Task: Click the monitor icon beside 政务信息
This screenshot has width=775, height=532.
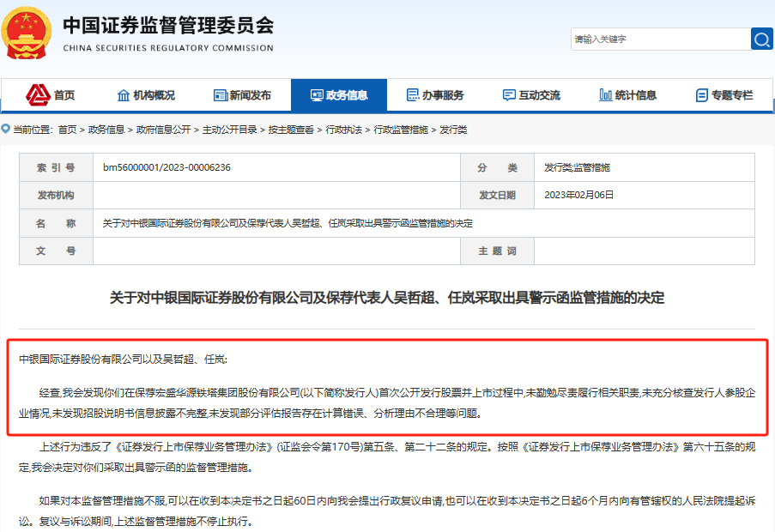Action: 316,95
